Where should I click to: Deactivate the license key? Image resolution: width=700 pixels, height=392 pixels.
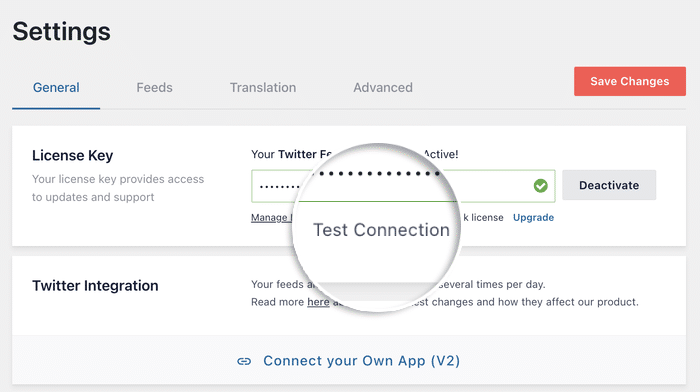coord(609,185)
